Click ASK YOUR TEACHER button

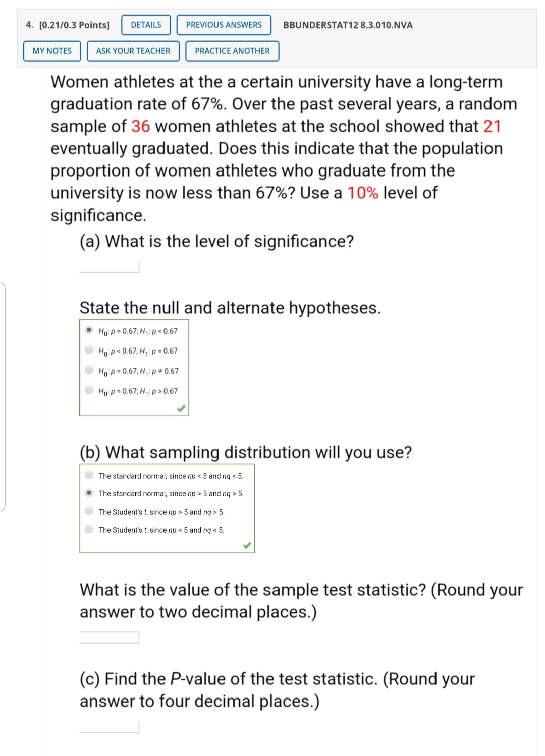(133, 51)
